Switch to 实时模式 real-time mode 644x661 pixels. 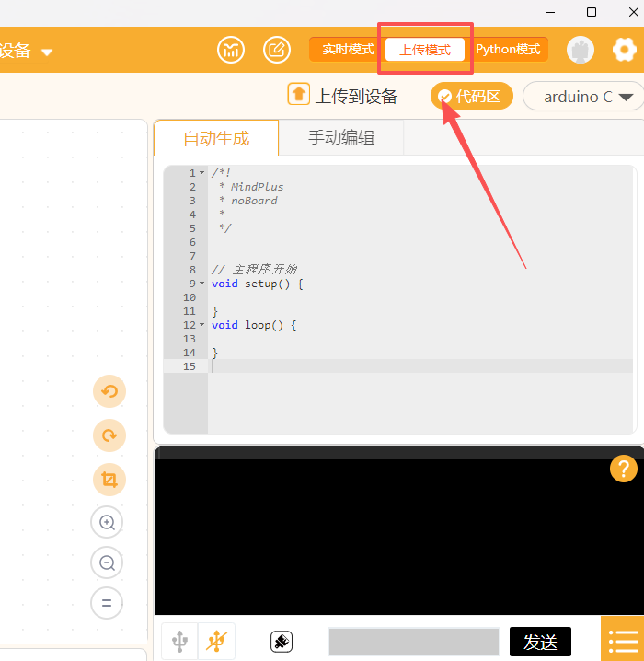click(348, 50)
